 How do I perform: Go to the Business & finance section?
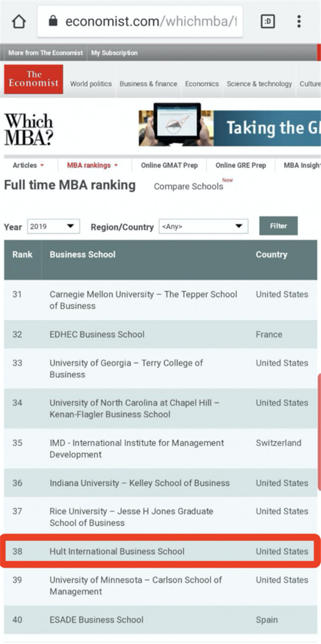point(148,84)
